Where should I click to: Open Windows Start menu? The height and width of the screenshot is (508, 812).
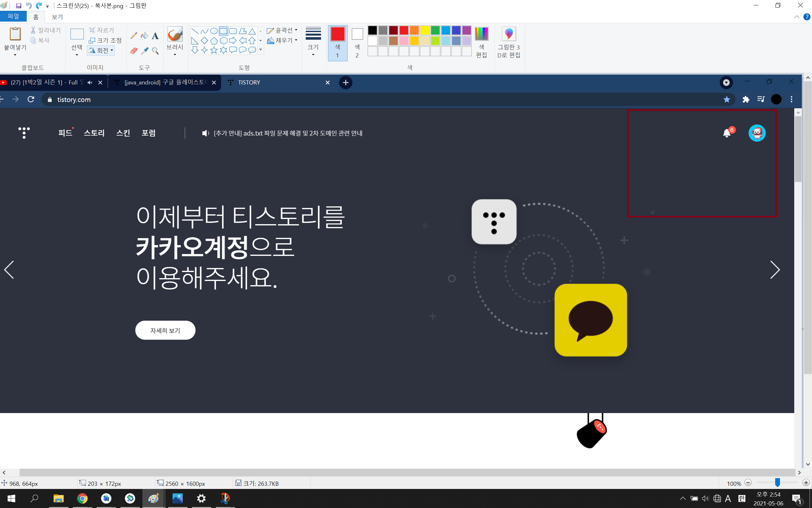[x=11, y=498]
